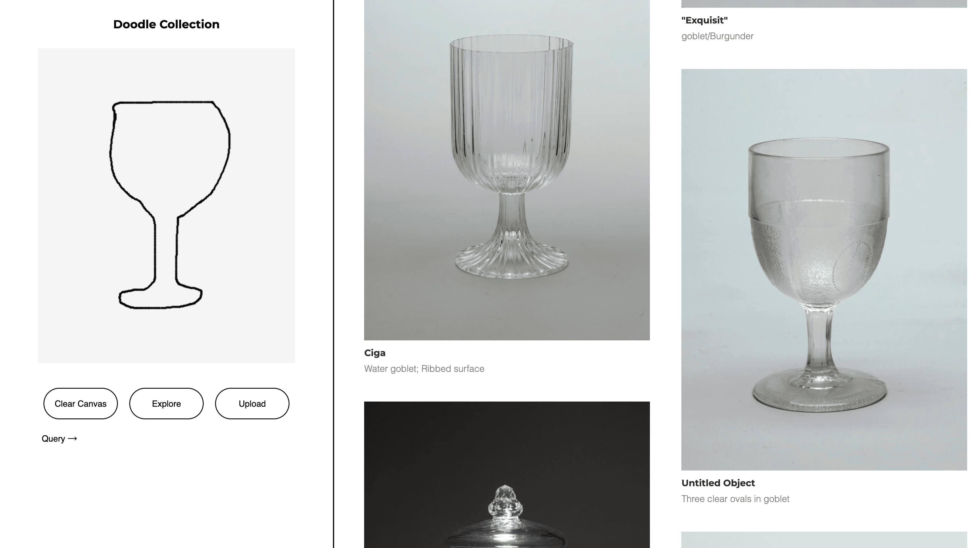Click the Doodle Collection heading
Screen dimensions: 980x548
tap(166, 24)
